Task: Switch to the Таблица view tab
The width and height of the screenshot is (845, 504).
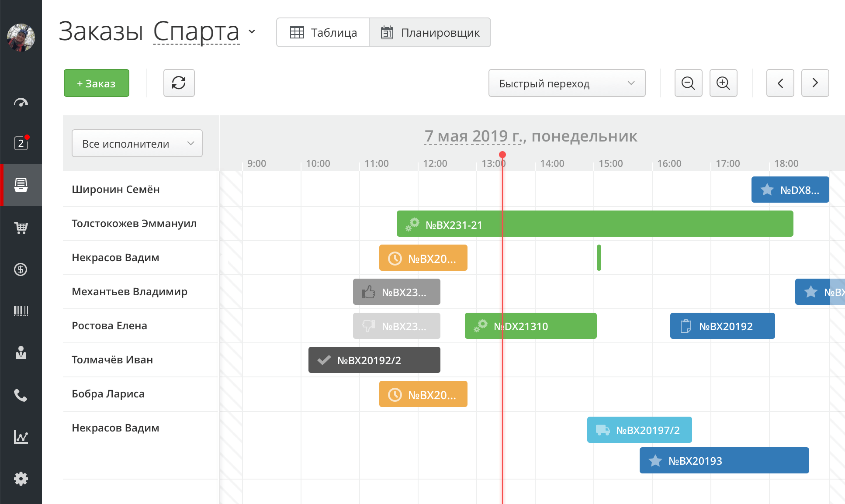Action: (x=323, y=33)
